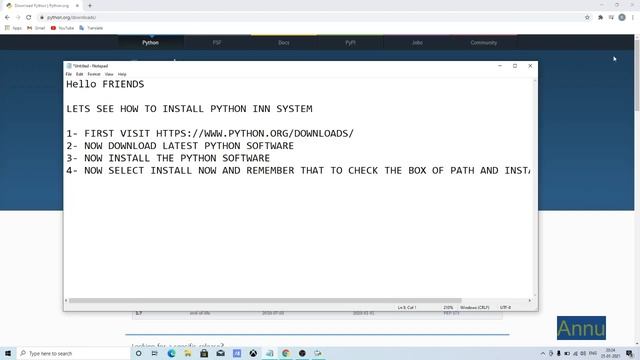The image size is (640, 360).
Task: Select the PSF tab on python.org navigation
Action: 217,42
